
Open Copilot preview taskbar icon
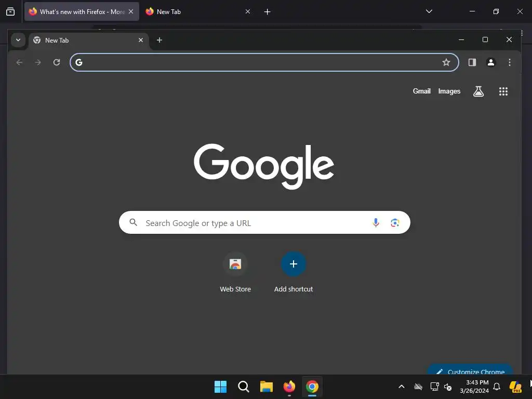tap(515, 387)
